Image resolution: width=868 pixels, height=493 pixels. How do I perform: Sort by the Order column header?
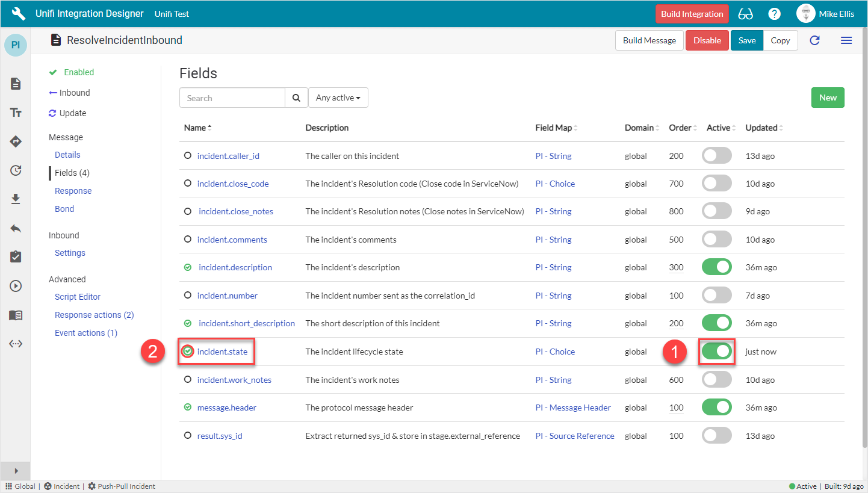681,128
